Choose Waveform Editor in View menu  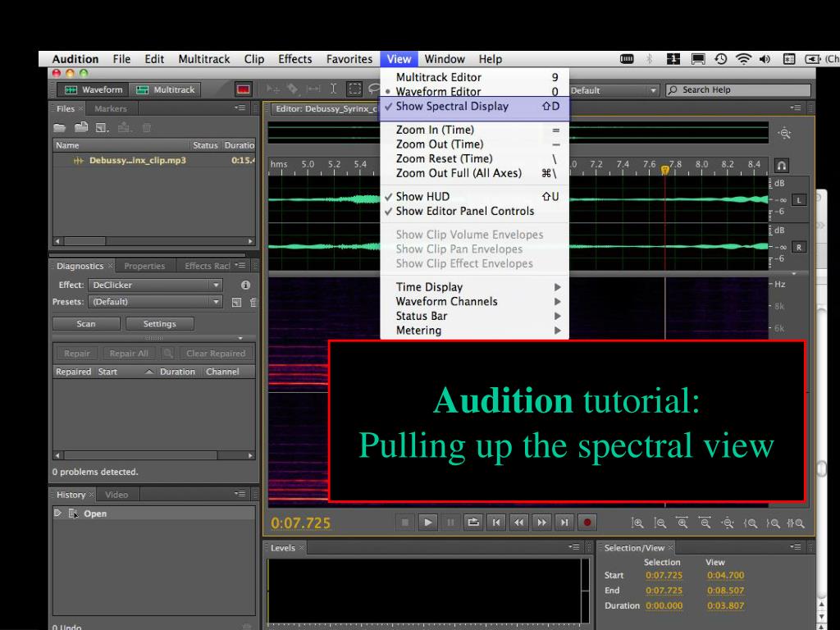(x=474, y=92)
